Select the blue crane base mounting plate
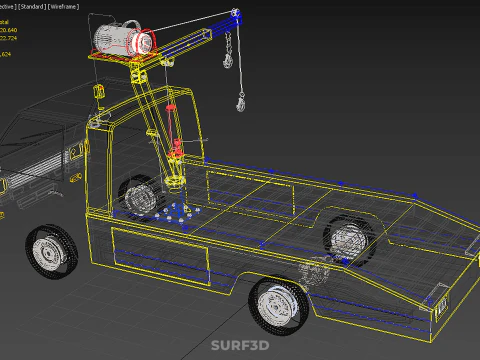This screenshot has width=480, height=360. pyautogui.click(x=178, y=213)
